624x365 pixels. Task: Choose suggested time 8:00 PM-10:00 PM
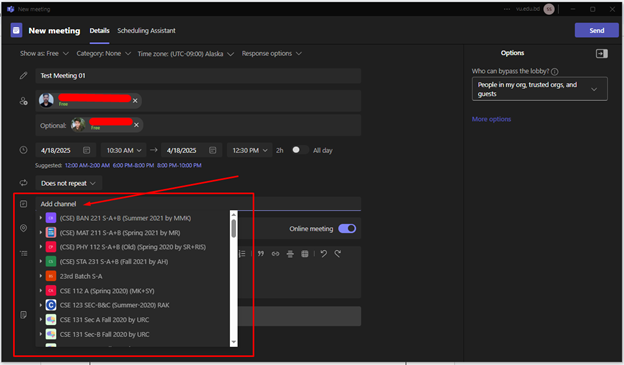tap(179, 165)
